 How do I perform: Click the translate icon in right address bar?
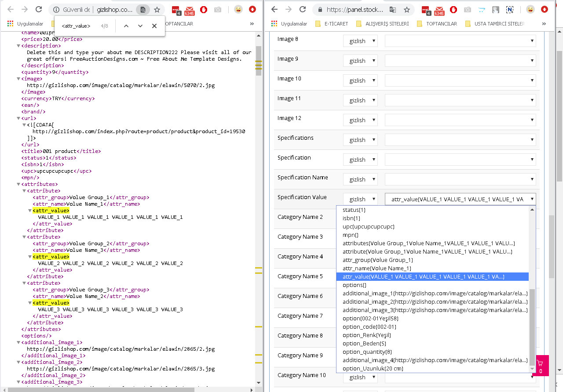[393, 9]
